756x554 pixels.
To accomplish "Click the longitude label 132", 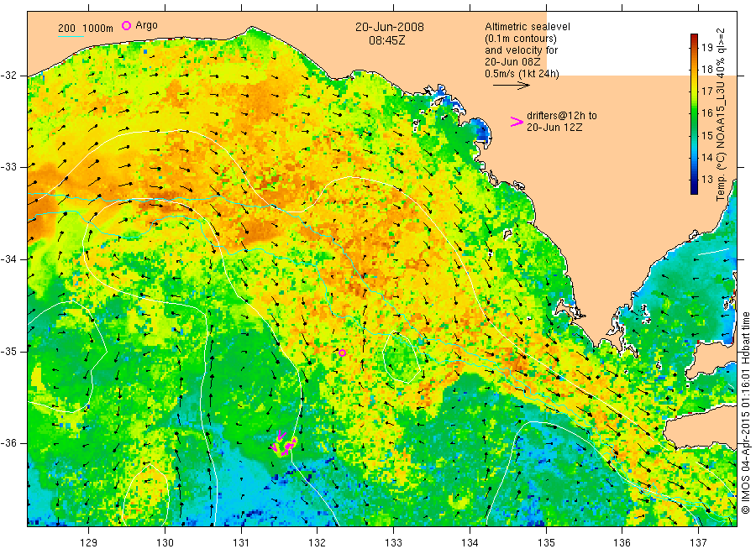I will 318,542.
